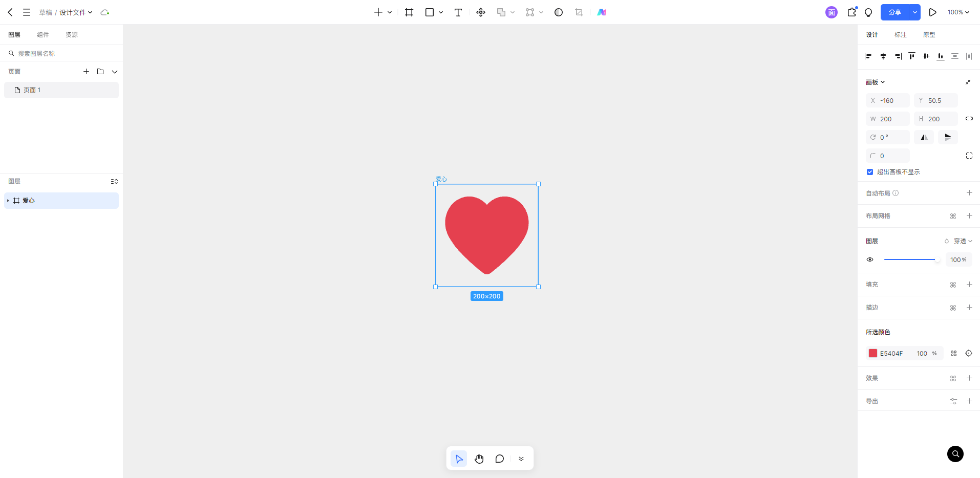Flip the artboard horizontally
Image resolution: width=980 pixels, height=478 pixels.
coord(924,137)
